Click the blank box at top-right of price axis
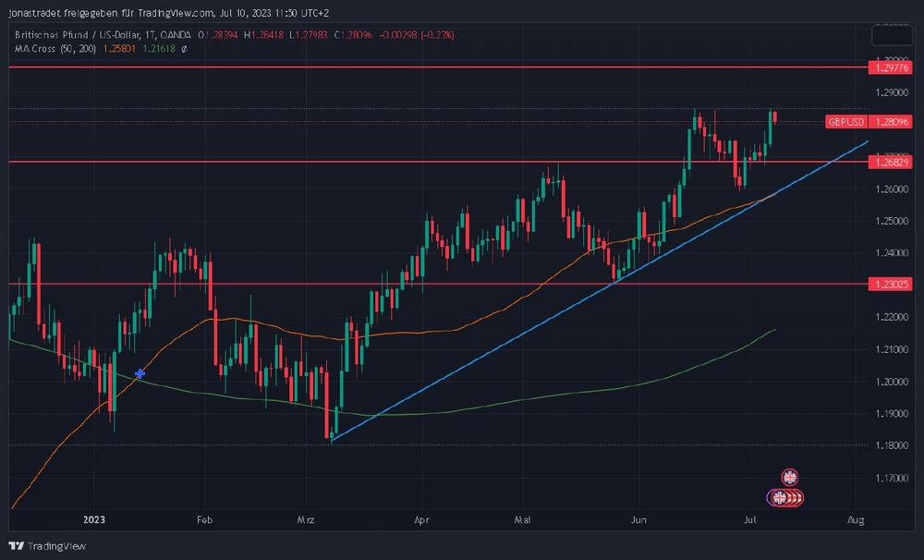This screenshot has height=560, width=924. point(893,35)
